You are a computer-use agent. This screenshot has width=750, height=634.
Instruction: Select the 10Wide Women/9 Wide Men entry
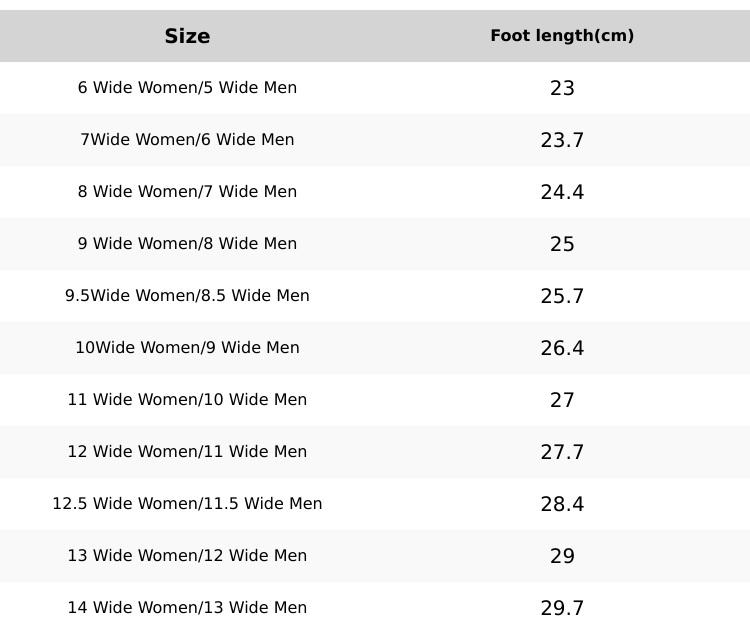coord(187,348)
